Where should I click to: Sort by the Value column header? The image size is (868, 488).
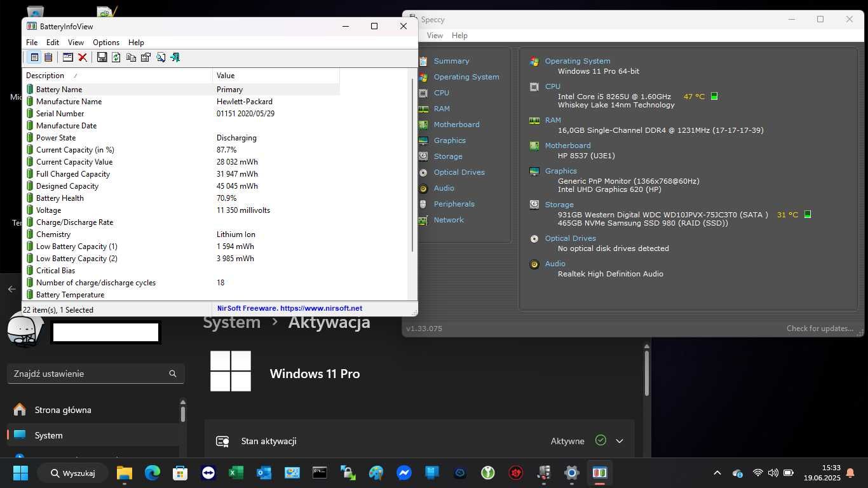point(276,75)
